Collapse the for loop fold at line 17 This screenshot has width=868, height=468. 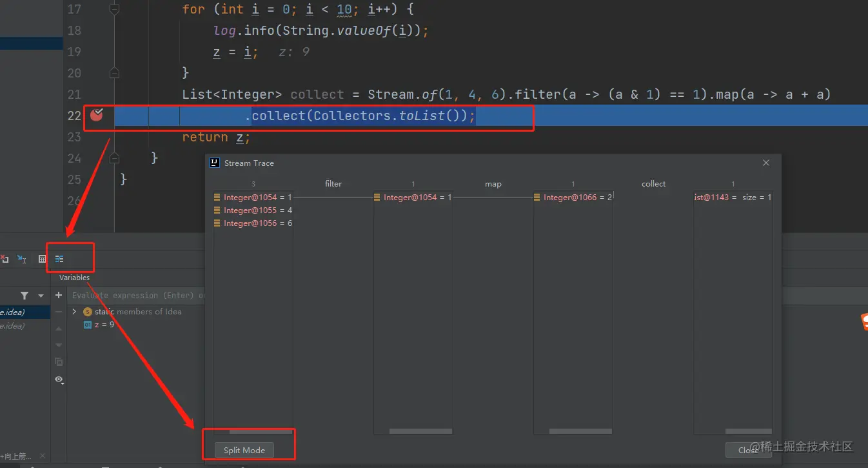[114, 9]
